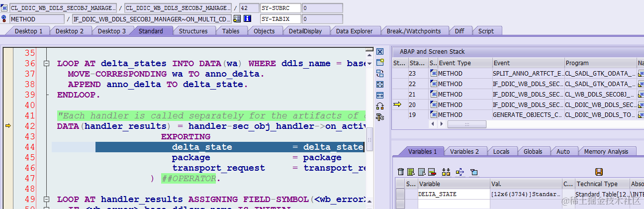Open the Desktop 2 tab

coord(70,31)
